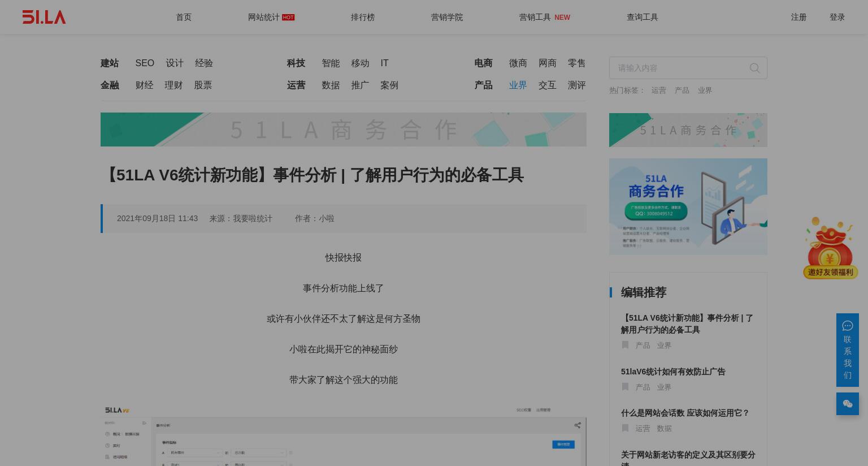
Task: Click bookmark icon under first recommended article
Action: [x=625, y=345]
